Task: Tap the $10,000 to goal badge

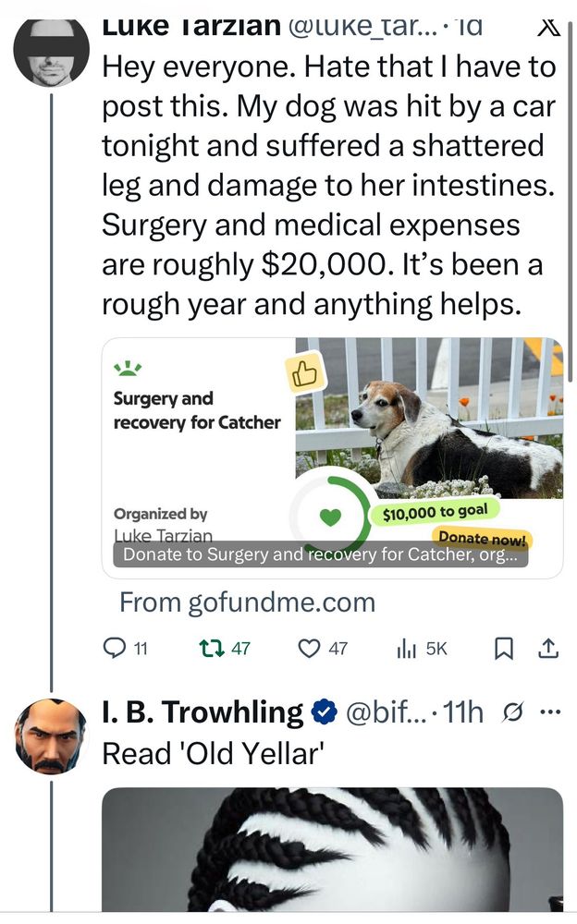Action: coord(435,512)
